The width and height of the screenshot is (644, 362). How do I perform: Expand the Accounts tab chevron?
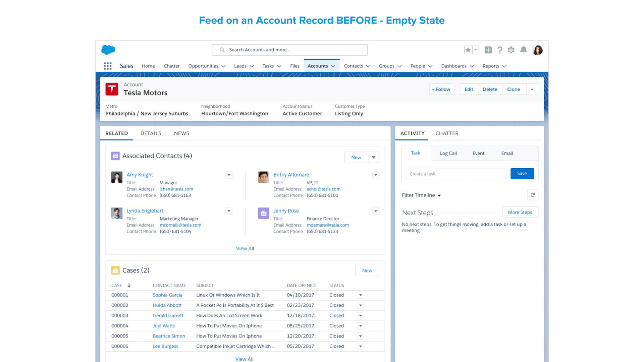(x=333, y=66)
